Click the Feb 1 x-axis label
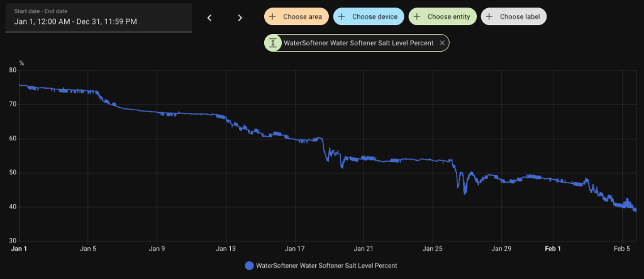Image resolution: width=644 pixels, height=279 pixels. coord(552,248)
